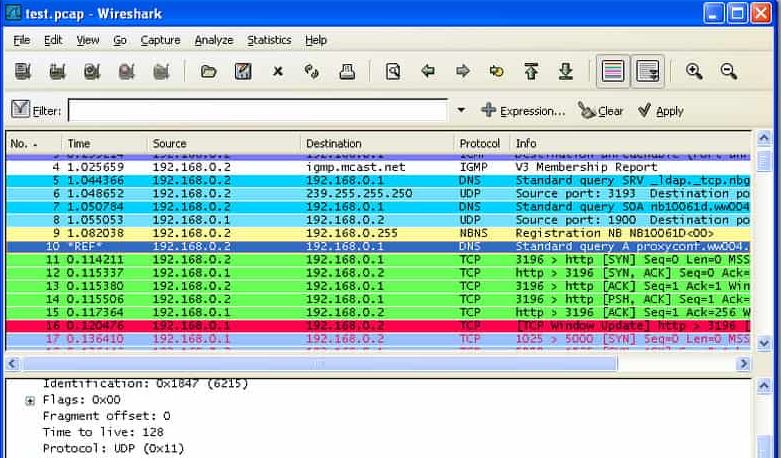Sort packets by Time column header

[104, 143]
